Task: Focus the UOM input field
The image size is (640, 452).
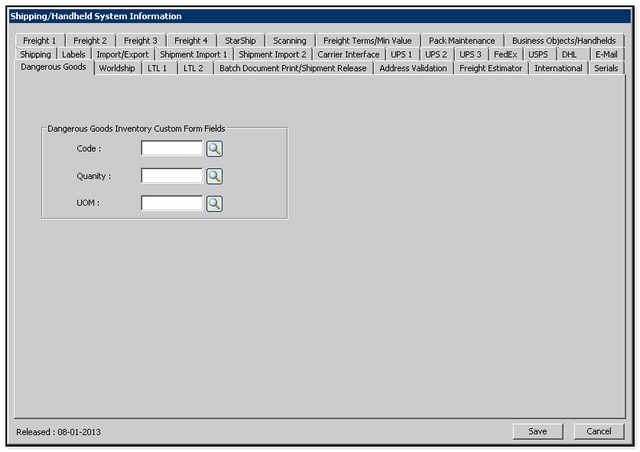Action: click(x=172, y=203)
